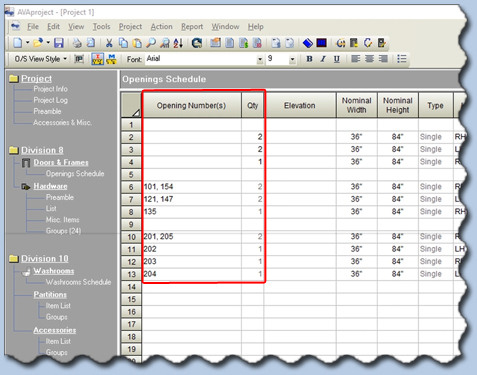Click the blue diamond tag icon

coord(308,43)
